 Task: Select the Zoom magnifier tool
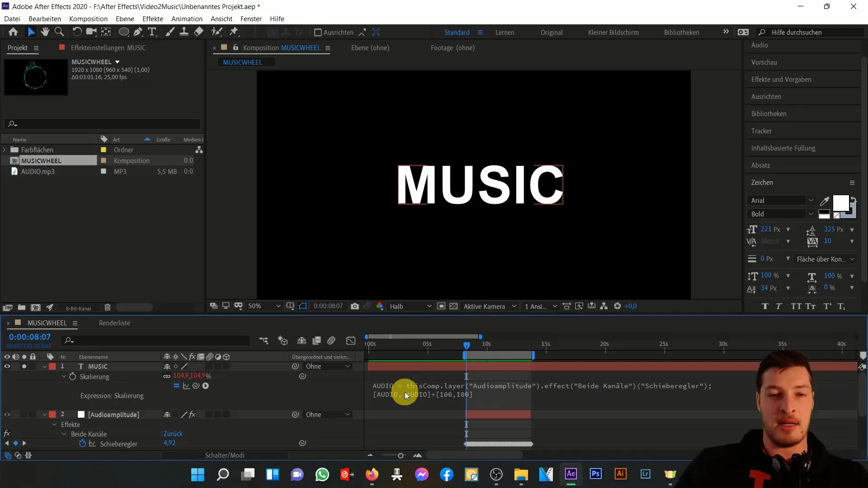(x=59, y=32)
